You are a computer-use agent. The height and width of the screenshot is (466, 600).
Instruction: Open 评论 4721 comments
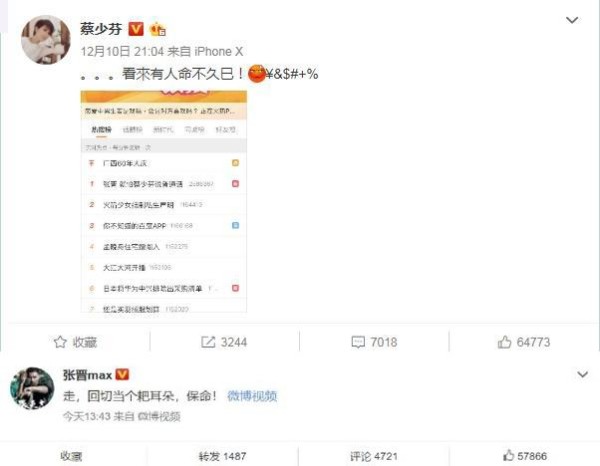(x=373, y=456)
